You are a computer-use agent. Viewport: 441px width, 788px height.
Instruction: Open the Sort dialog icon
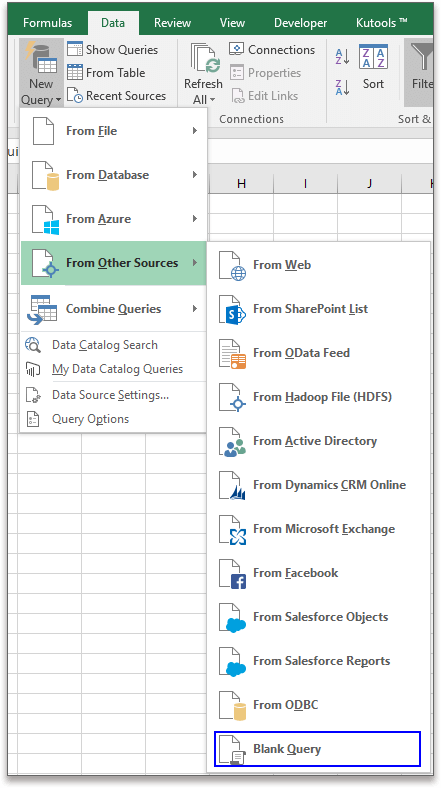point(373,57)
